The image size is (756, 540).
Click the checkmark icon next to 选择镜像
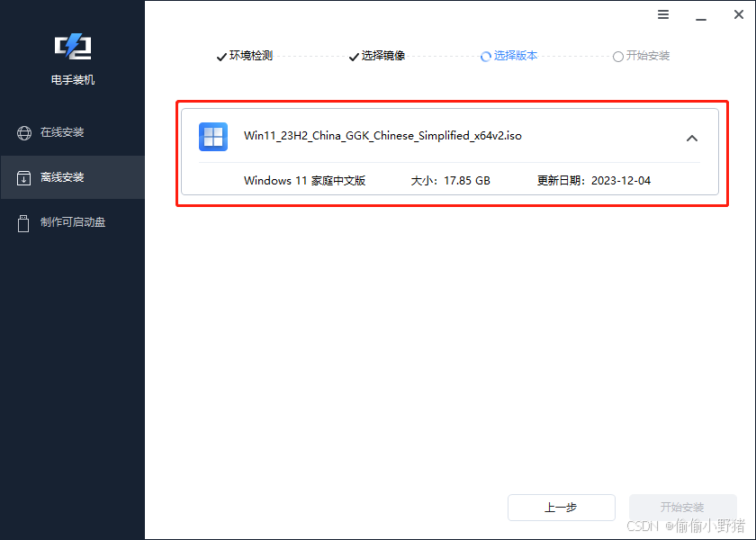[354, 57]
